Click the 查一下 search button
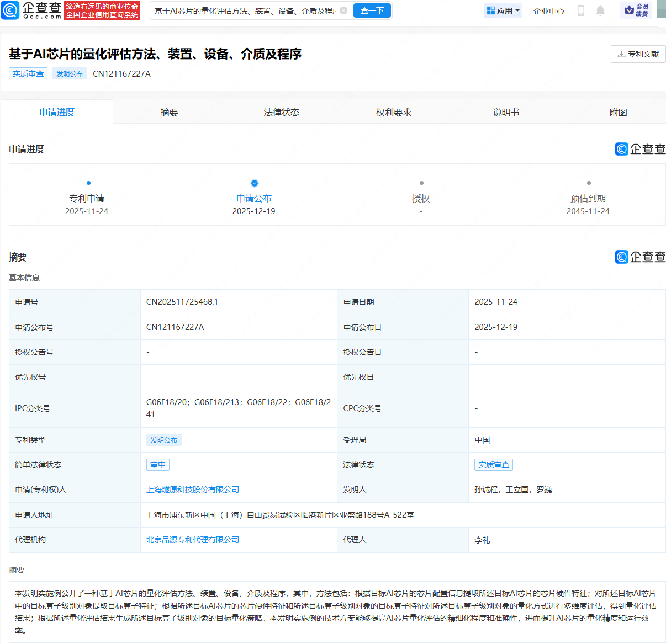Viewport: 666px width, 644px height. [x=372, y=10]
